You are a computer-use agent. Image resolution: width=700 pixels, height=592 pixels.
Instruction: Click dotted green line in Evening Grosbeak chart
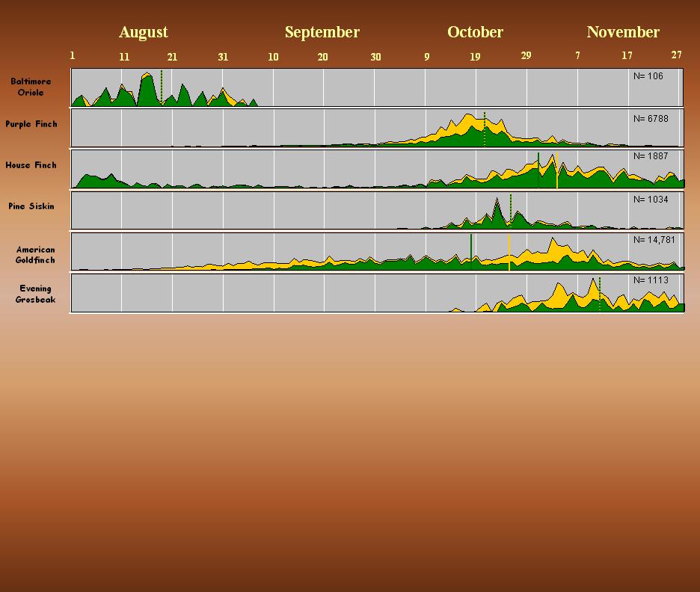[x=600, y=293]
